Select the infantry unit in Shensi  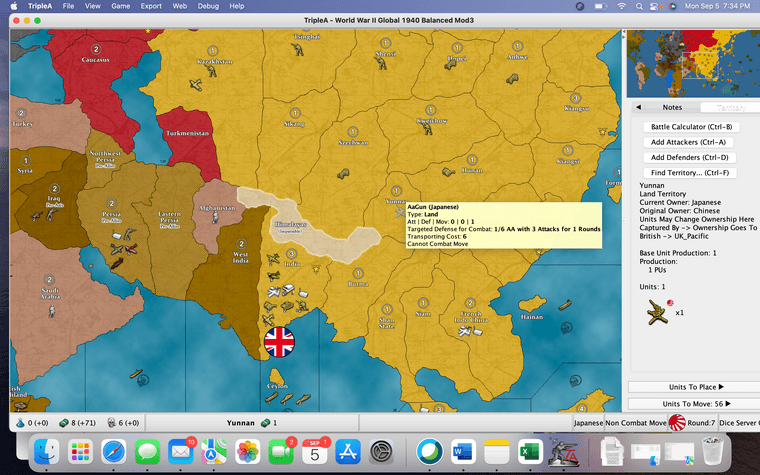coord(382,63)
